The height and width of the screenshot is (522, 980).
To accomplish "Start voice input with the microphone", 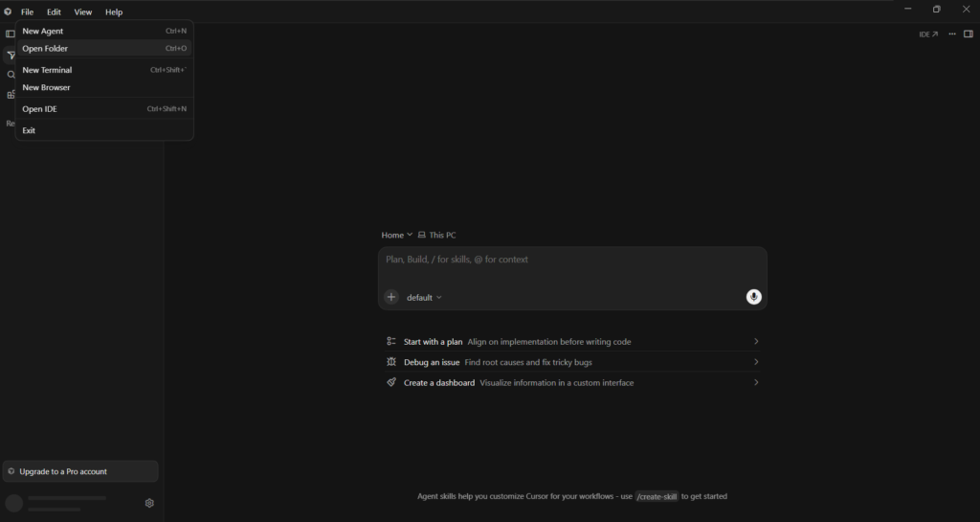I will [754, 297].
